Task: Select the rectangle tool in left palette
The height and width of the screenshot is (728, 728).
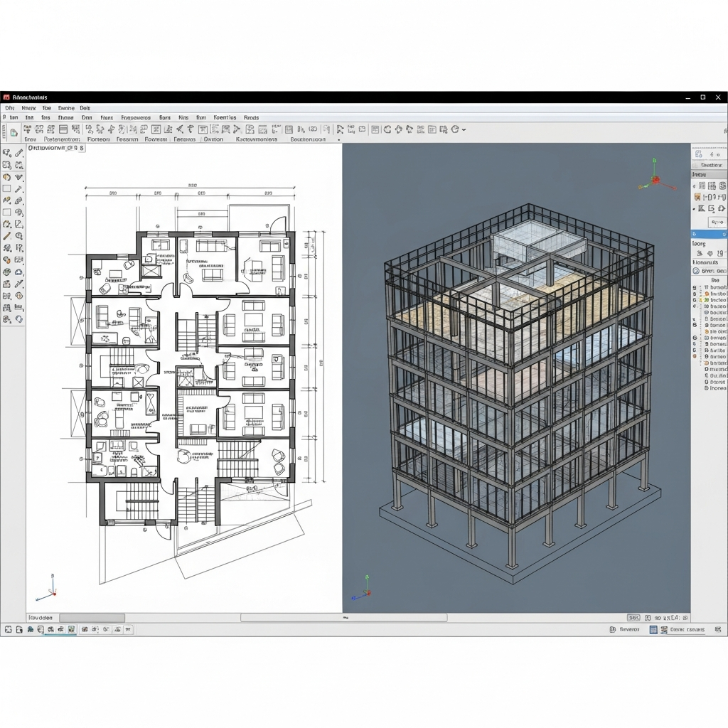Action: tap(7, 189)
